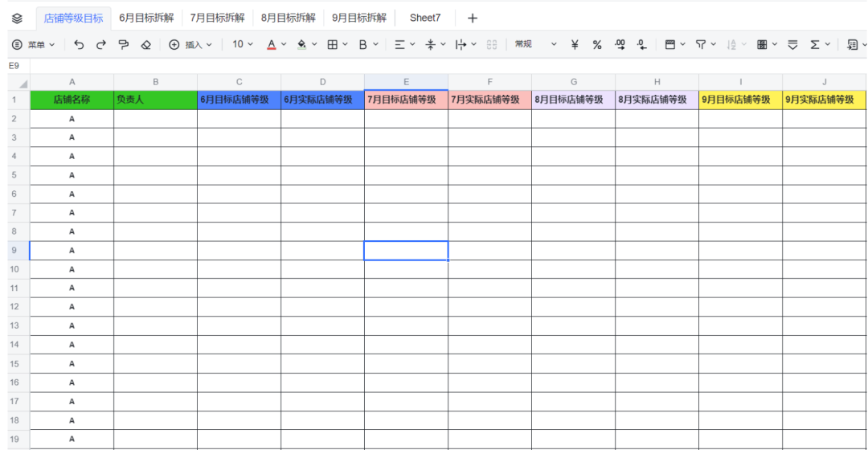This screenshot has width=868, height=450.
Task: Click the rightmost toolbar sheet icon
Action: coord(852,45)
